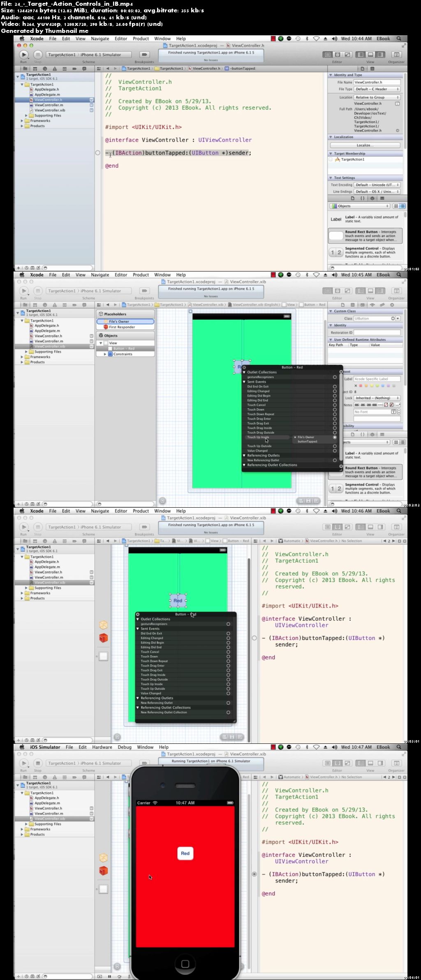Select Red button on 10:46 AM canvas

(x=178, y=600)
